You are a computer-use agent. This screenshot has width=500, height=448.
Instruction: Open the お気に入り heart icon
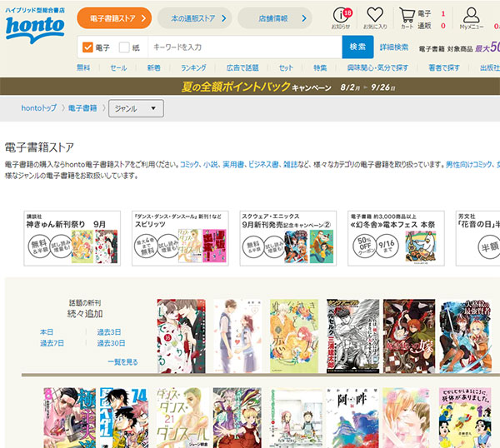pyautogui.click(x=375, y=18)
